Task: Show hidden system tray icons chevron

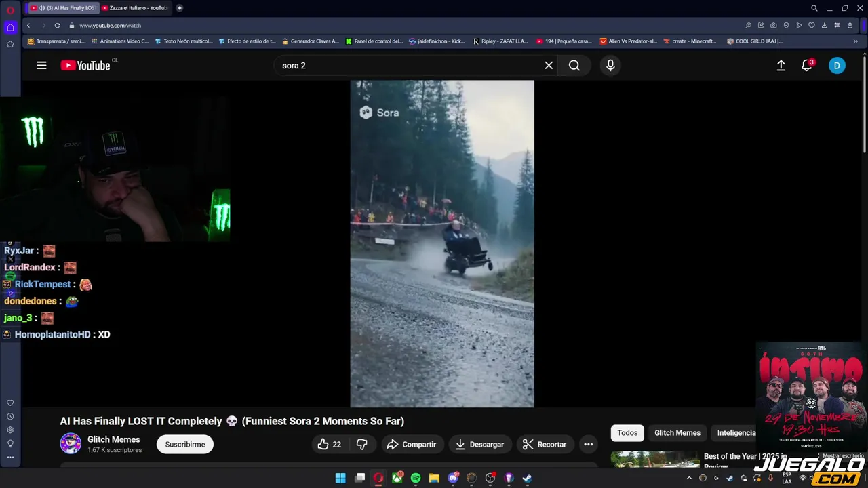Action: click(689, 478)
